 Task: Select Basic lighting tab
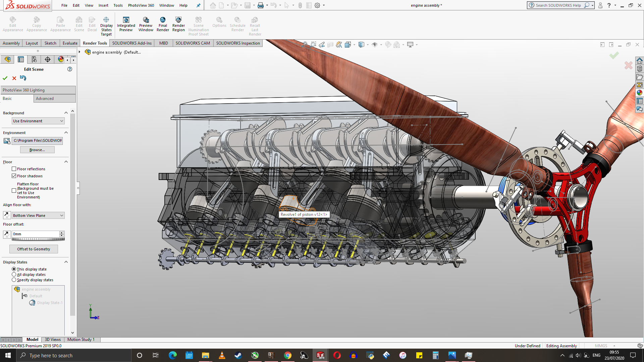17,99
